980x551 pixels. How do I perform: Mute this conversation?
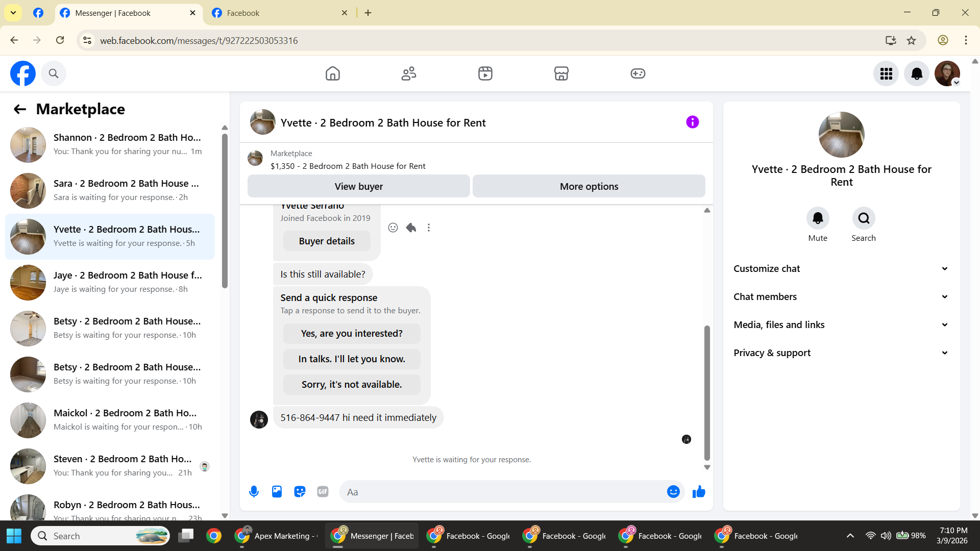coord(818,218)
